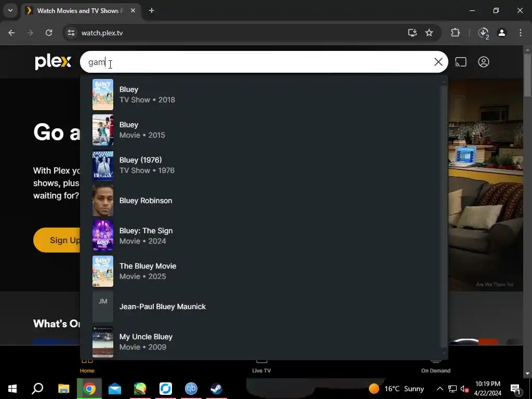Click the watch.plex.tv address bar

point(237,33)
